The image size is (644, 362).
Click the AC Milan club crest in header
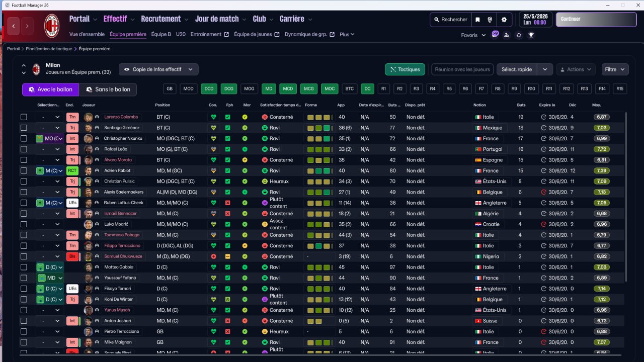point(52,25)
